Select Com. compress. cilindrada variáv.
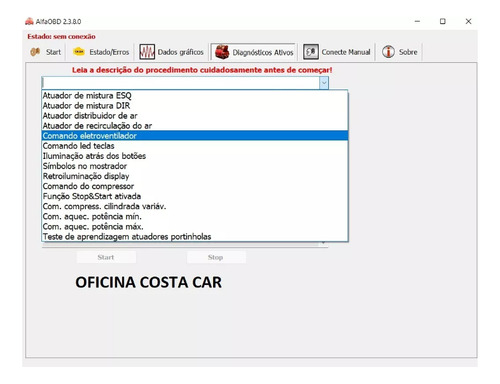This screenshot has width=500, height=384. click(195, 206)
